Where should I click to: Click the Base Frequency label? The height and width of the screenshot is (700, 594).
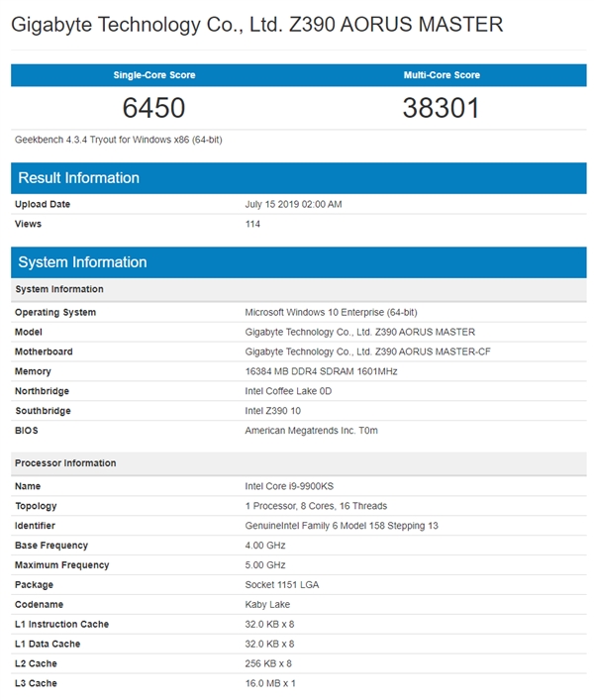(51, 546)
